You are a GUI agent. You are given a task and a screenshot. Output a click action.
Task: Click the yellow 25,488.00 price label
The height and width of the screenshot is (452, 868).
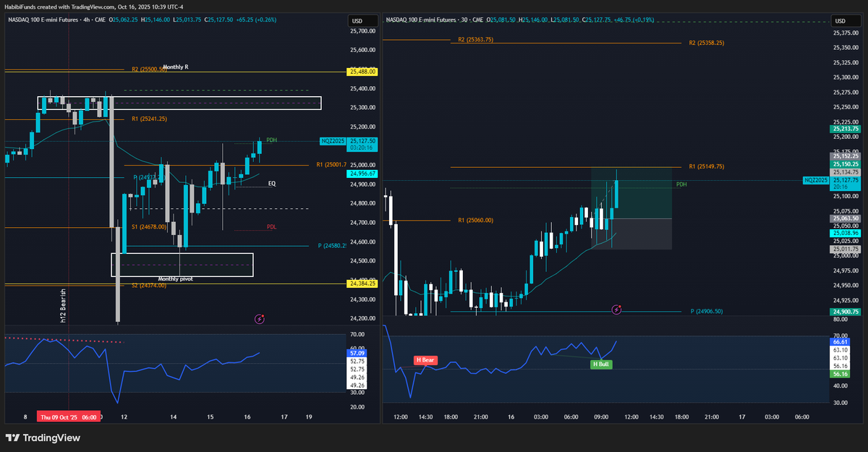(x=362, y=72)
